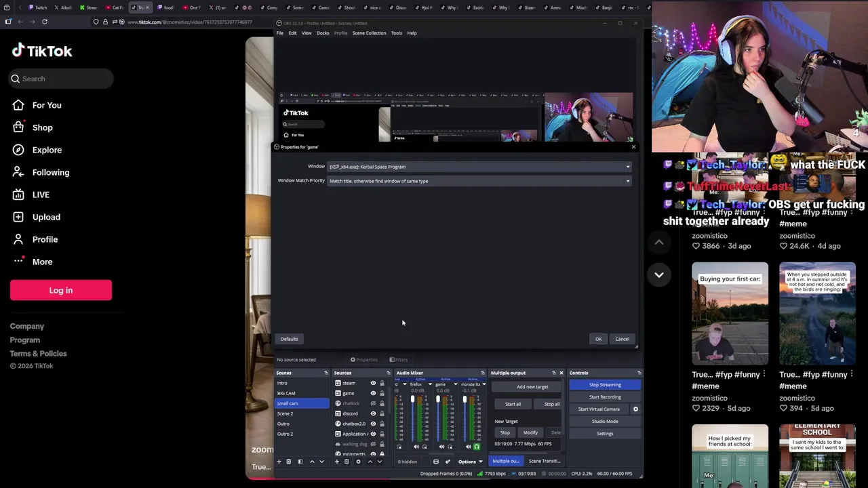Open Audio Mixer Options dropdown

click(x=469, y=462)
